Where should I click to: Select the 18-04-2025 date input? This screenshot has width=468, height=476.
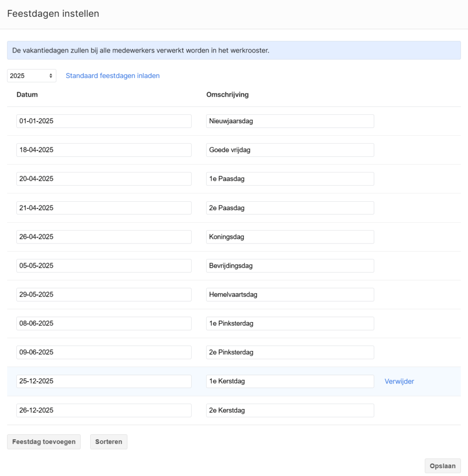104,150
